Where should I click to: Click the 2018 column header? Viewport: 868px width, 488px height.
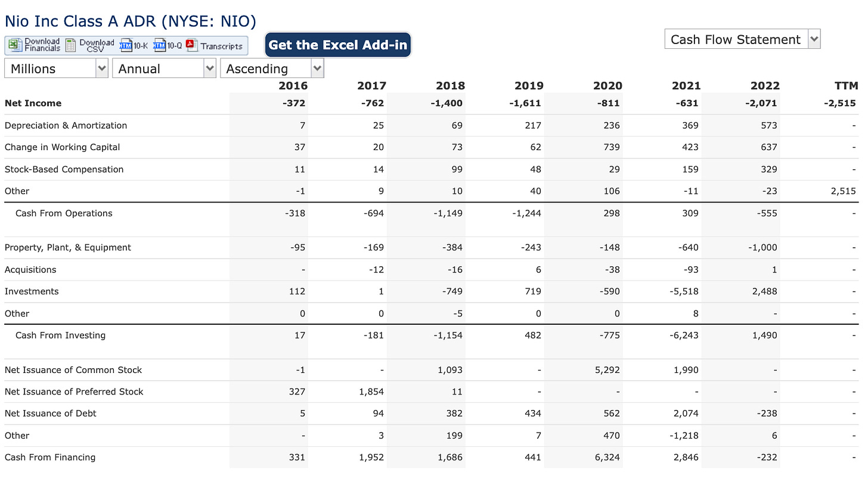tap(450, 86)
